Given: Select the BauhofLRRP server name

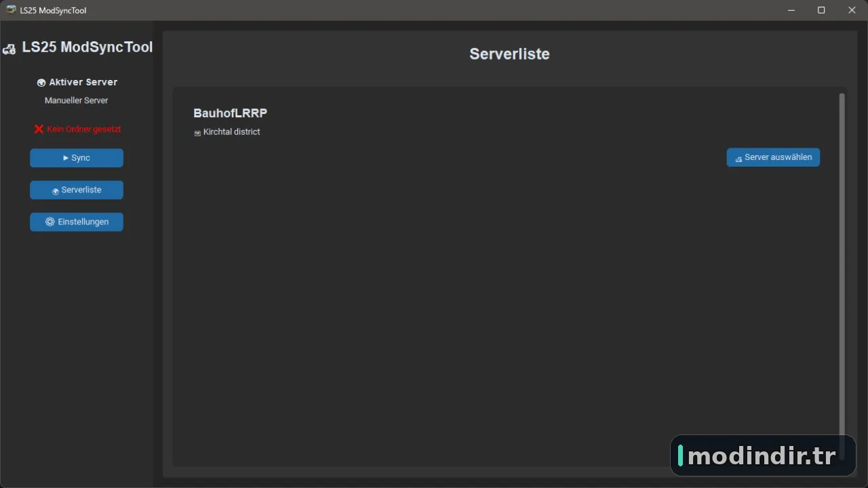Looking at the screenshot, I should point(231,113).
